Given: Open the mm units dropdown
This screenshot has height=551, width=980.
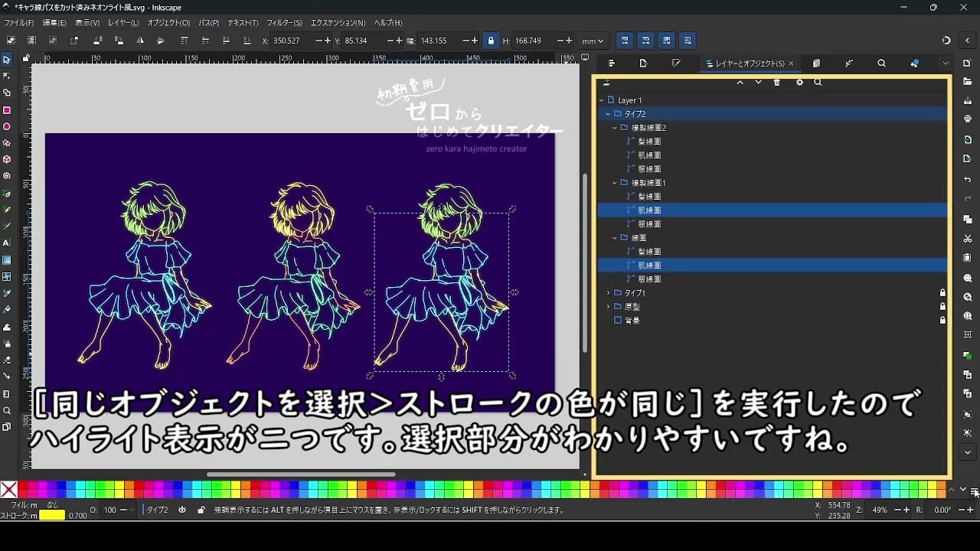Looking at the screenshot, I should click(592, 41).
